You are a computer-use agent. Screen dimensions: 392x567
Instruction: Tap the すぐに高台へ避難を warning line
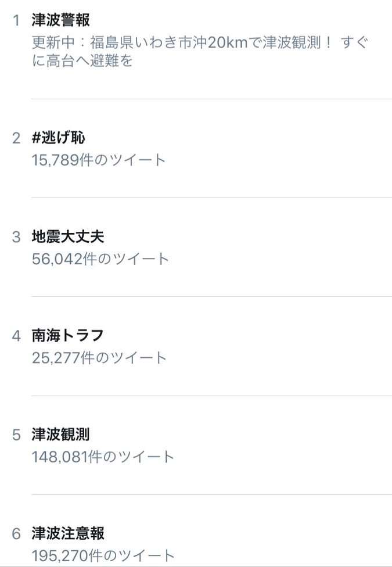coord(82,60)
